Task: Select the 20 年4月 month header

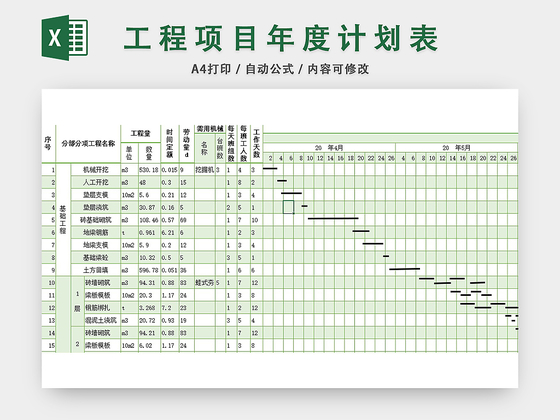Action: pyautogui.click(x=329, y=148)
